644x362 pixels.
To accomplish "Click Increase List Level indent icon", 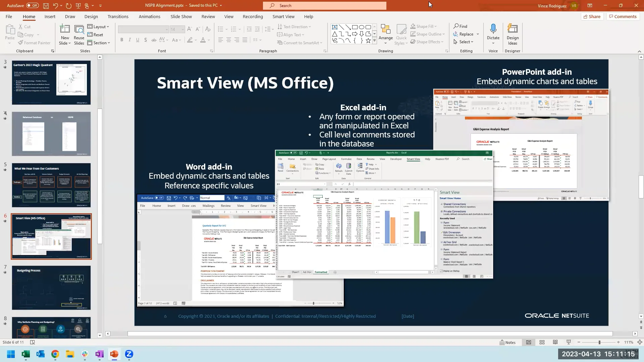I will [x=257, y=29].
